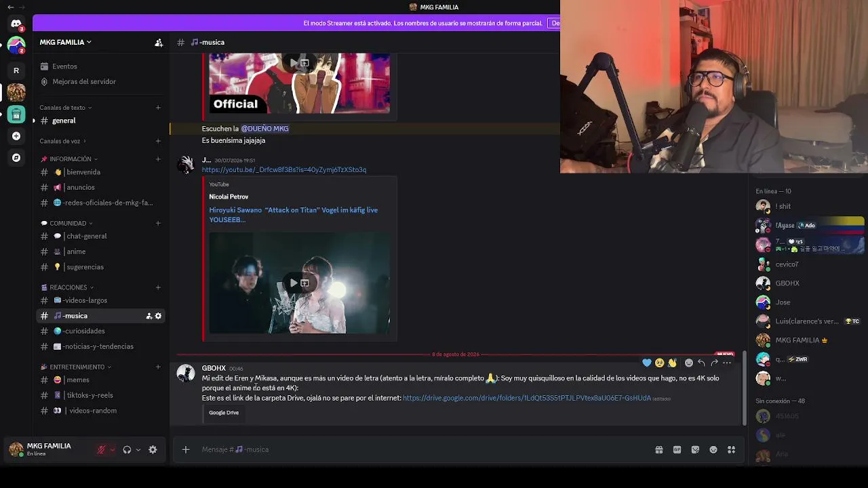Screen dimensions: 868x488
Task: Open the apps launcher in message bar
Action: coord(731,449)
